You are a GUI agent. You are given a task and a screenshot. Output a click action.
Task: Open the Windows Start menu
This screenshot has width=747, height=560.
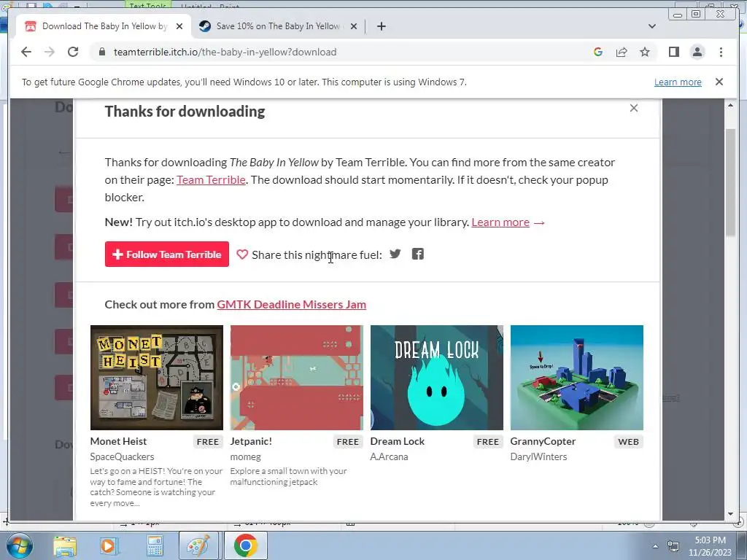20,545
